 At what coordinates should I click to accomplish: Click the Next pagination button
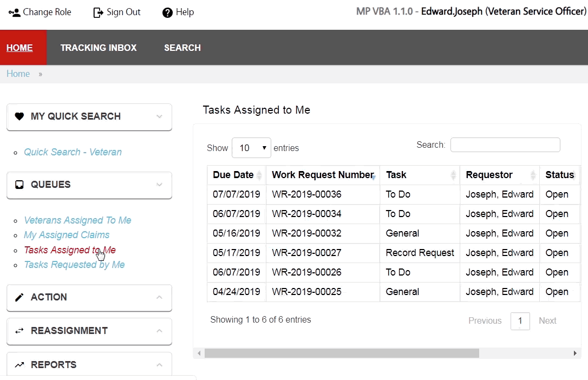[x=547, y=320]
